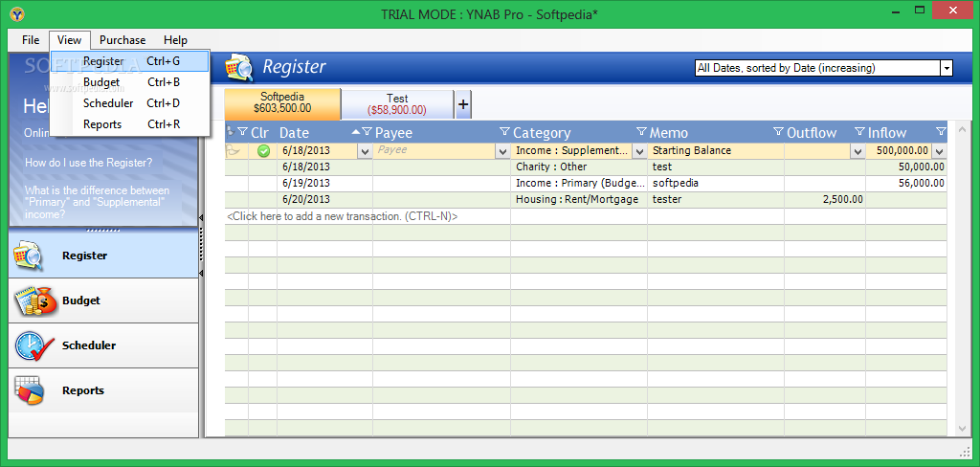Viewport: 980px width, 467px height.
Task: Click the scrollbar up arrow in register
Action: pos(963,128)
